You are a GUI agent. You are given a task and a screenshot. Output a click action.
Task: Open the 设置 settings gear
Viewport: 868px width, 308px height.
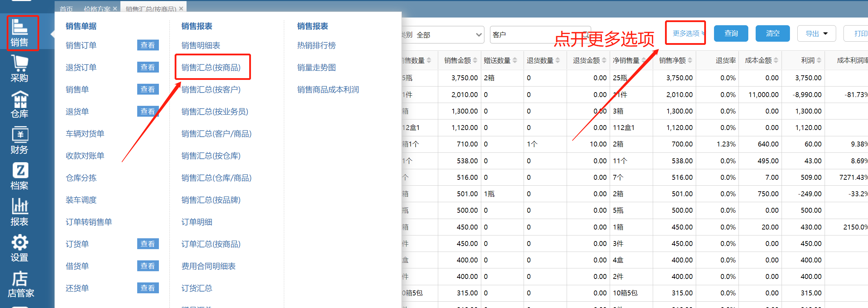pyautogui.click(x=20, y=248)
